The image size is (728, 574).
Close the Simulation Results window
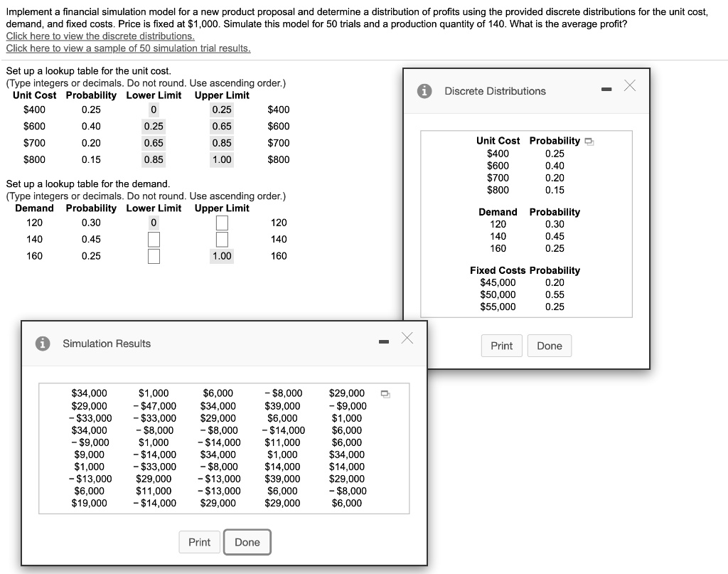pyautogui.click(x=406, y=338)
